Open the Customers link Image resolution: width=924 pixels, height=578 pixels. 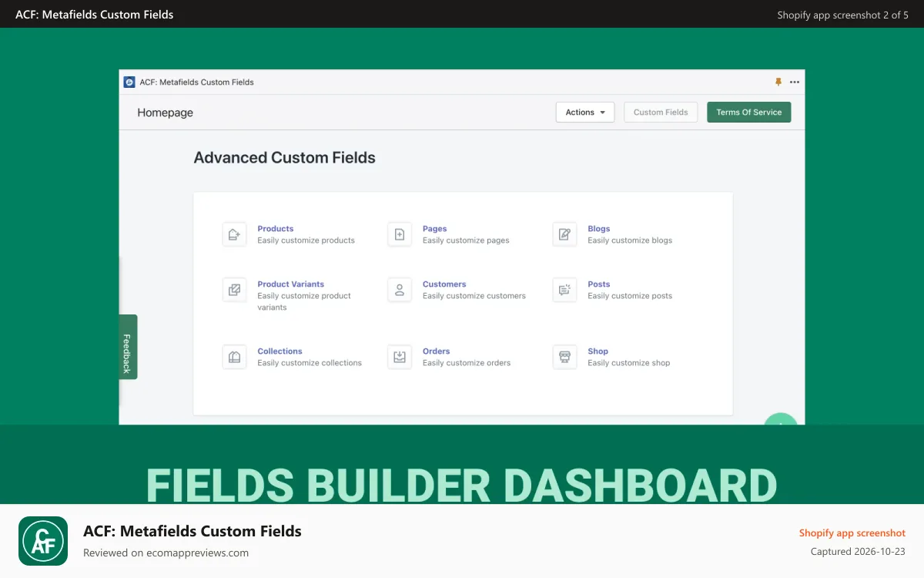pyautogui.click(x=444, y=284)
